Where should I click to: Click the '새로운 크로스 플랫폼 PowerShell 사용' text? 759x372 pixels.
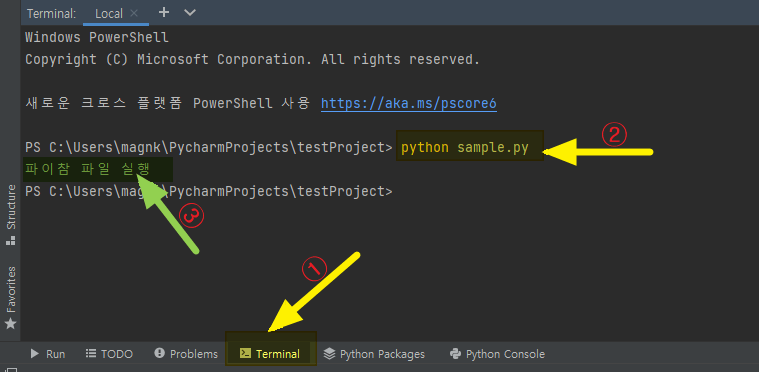pyautogui.click(x=167, y=103)
